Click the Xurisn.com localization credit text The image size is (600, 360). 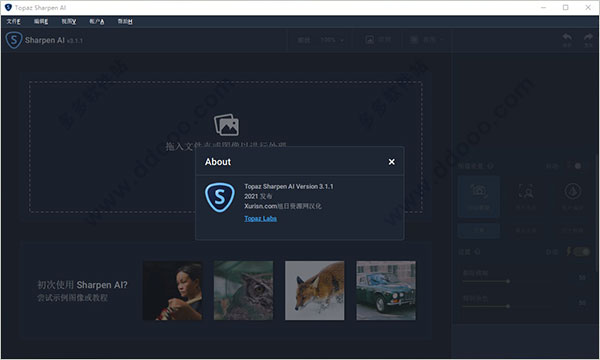(283, 206)
